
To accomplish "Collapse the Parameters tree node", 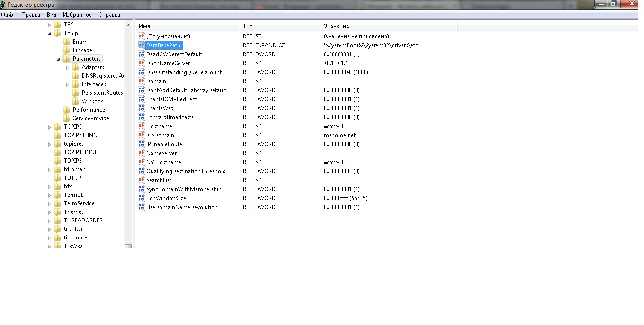I will (59, 59).
